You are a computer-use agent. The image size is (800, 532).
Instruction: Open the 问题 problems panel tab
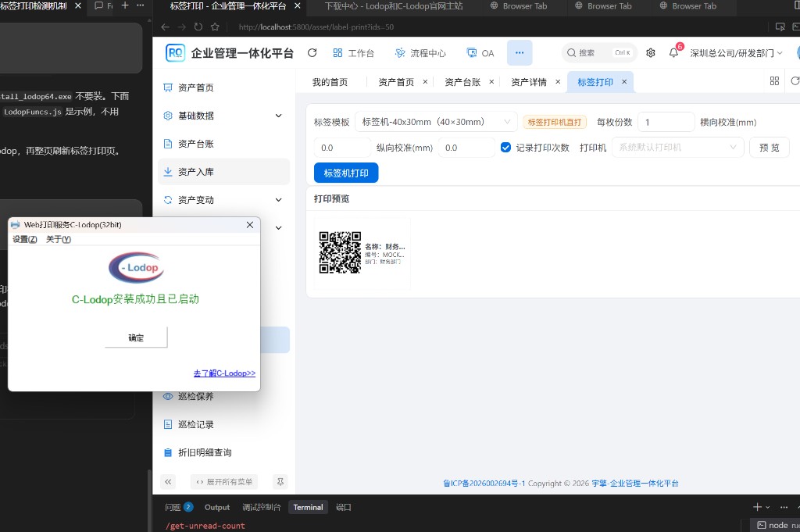tap(179, 507)
